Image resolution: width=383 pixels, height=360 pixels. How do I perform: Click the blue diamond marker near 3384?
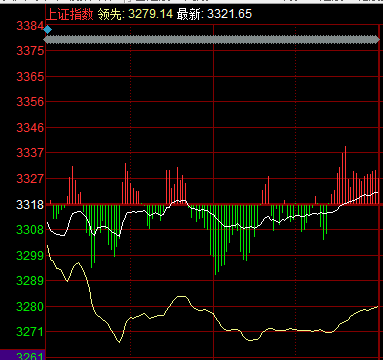coord(48,30)
